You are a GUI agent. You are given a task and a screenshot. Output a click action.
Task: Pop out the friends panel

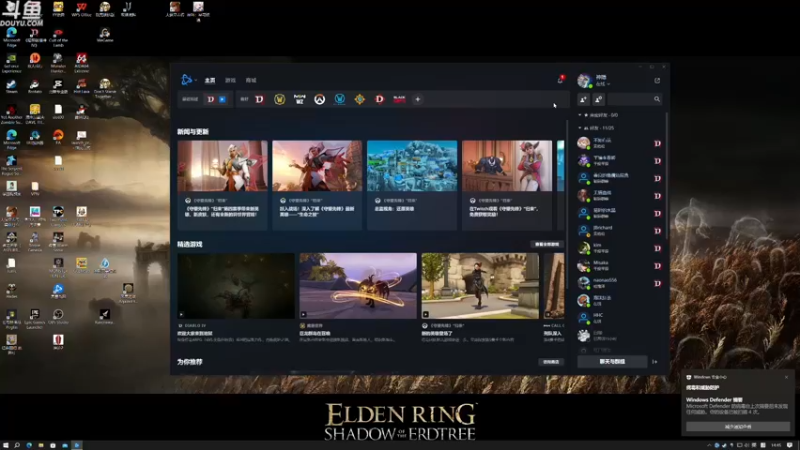point(657,81)
